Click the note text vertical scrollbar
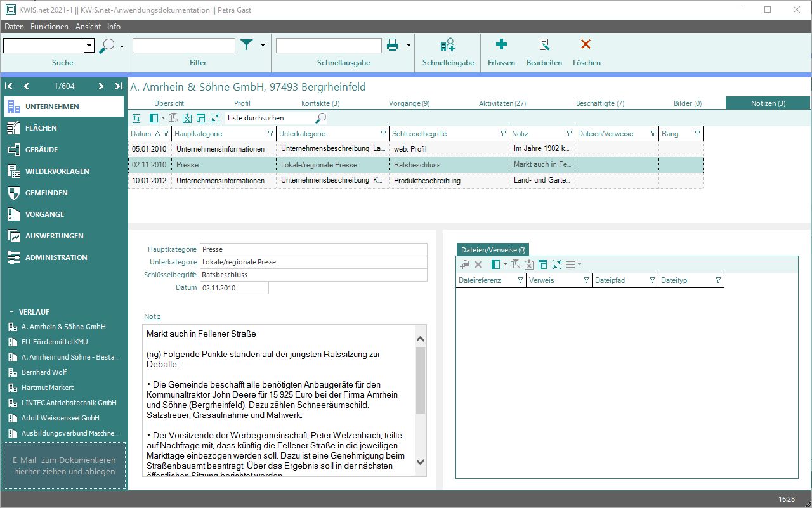 click(420, 381)
